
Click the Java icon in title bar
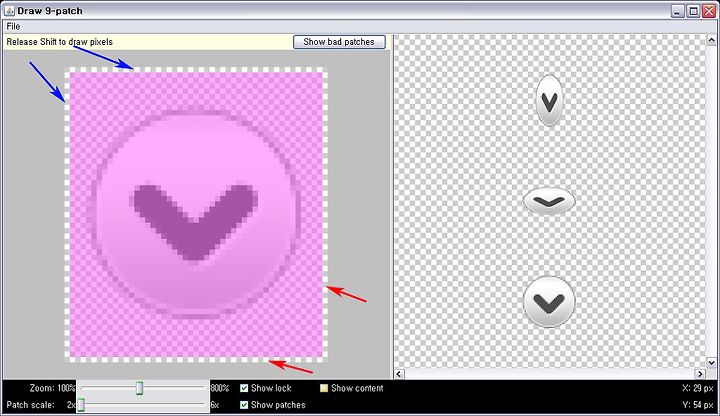(x=9, y=11)
